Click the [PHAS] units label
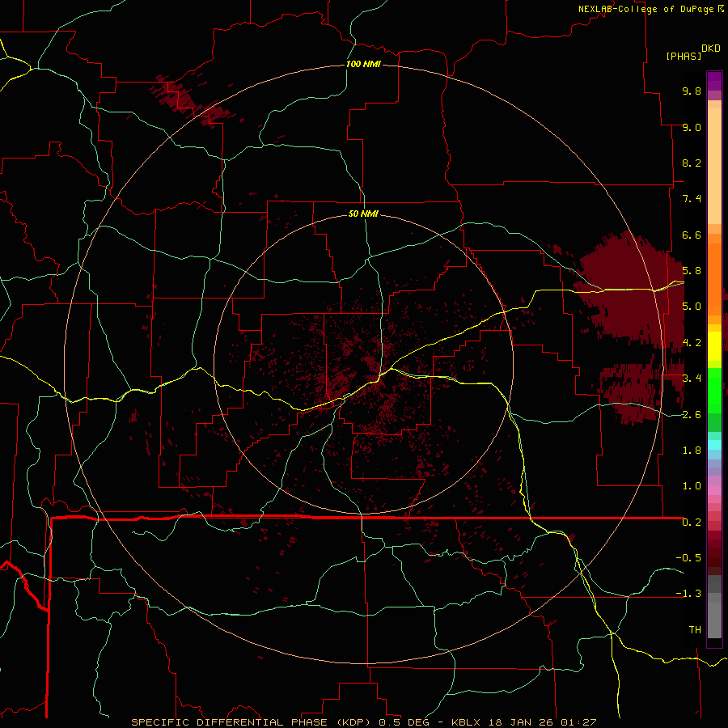The image size is (728, 728). [684, 56]
